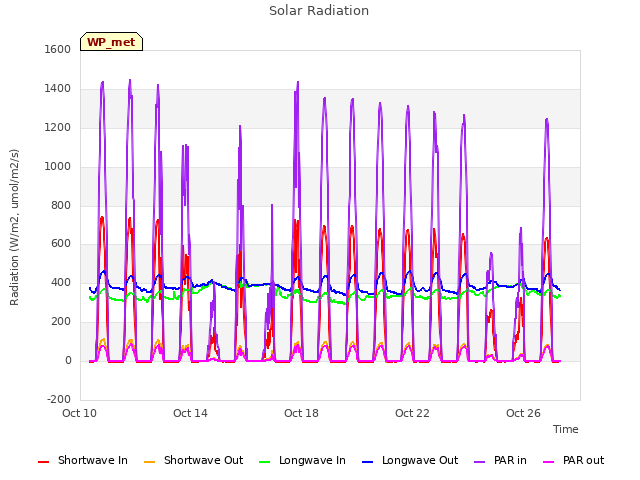The height and width of the screenshot is (480, 640).
Task: Click the Solar Radiation chart title
Action: point(319,11)
